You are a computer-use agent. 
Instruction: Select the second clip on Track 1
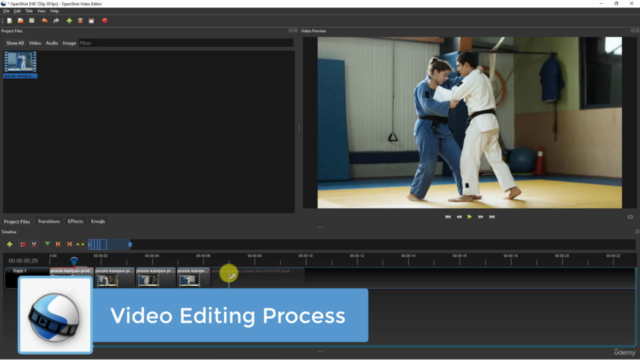point(114,277)
